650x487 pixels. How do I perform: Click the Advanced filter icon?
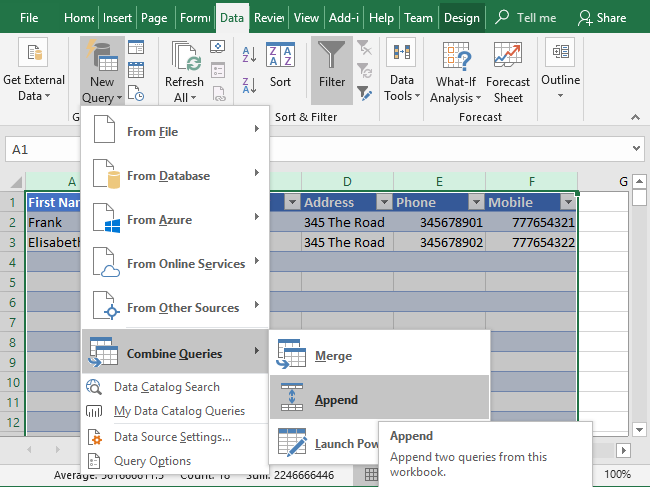tap(364, 93)
